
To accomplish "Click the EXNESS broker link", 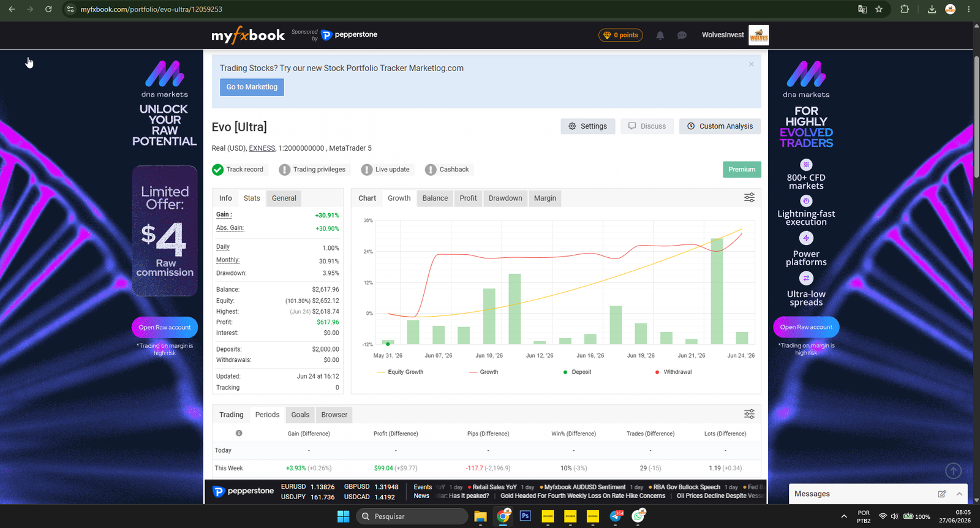I will (x=262, y=148).
